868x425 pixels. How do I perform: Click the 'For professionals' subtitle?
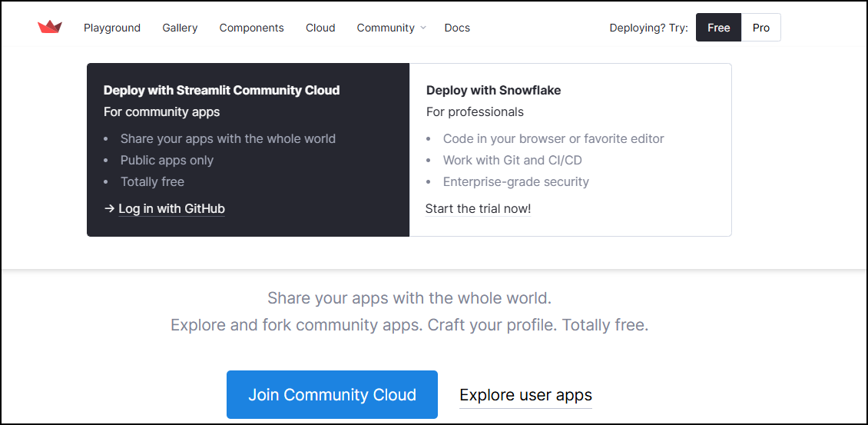tap(475, 112)
